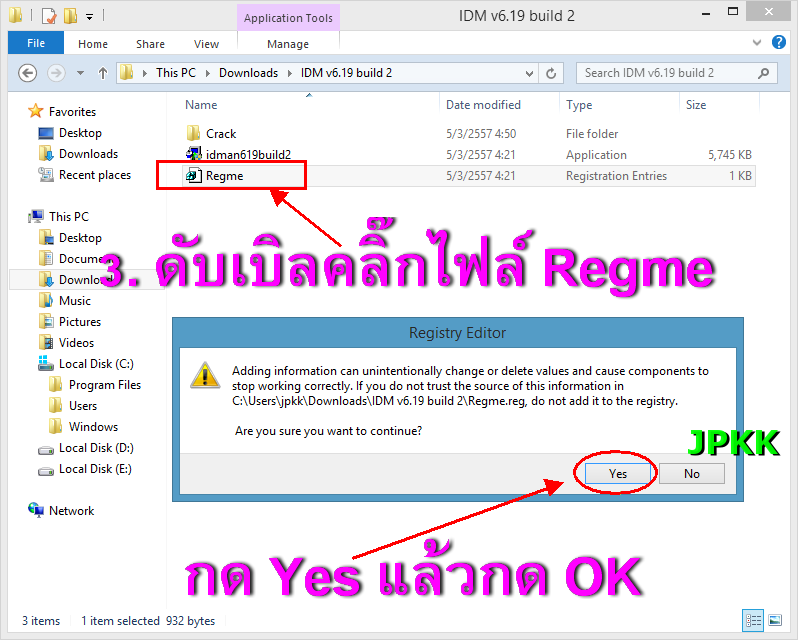This screenshot has height=640, width=798.
Task: Open recent locations dropdown arrow
Action: [80, 73]
